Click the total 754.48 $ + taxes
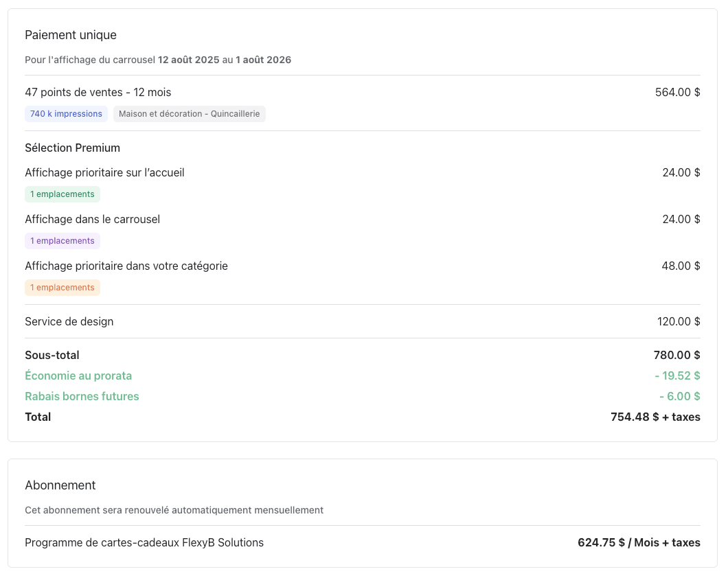This screenshot has width=728, height=578. [x=655, y=417]
